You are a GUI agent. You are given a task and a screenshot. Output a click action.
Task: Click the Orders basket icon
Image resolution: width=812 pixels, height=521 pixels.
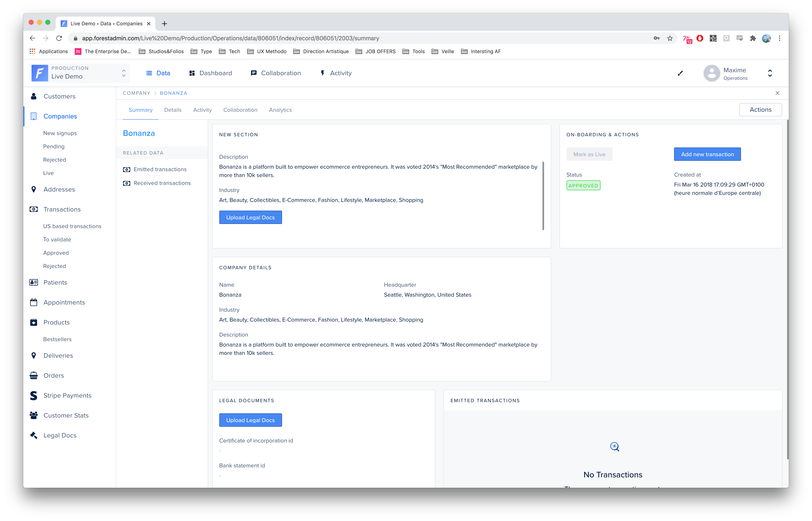coord(33,376)
